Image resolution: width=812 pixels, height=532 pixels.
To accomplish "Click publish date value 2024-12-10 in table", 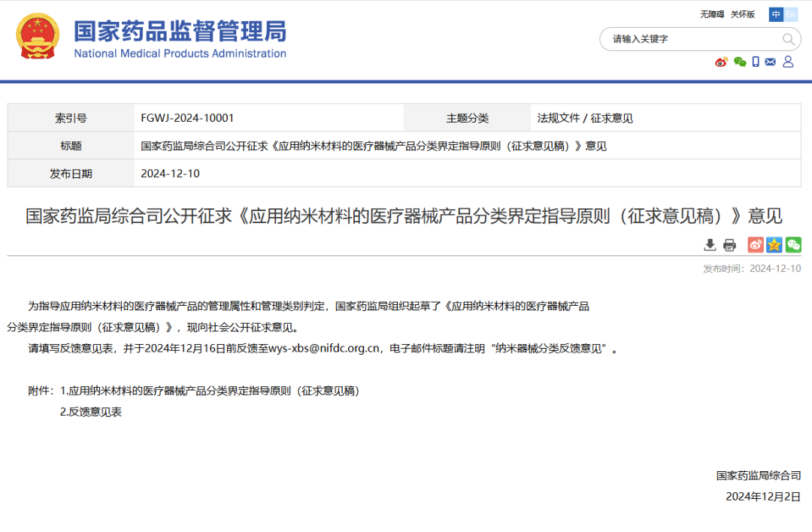I will (x=171, y=174).
